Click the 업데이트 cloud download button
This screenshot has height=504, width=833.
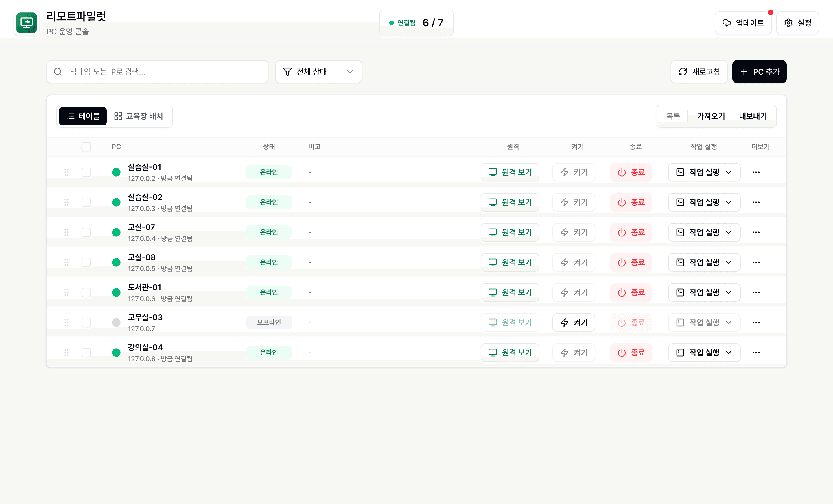click(743, 23)
